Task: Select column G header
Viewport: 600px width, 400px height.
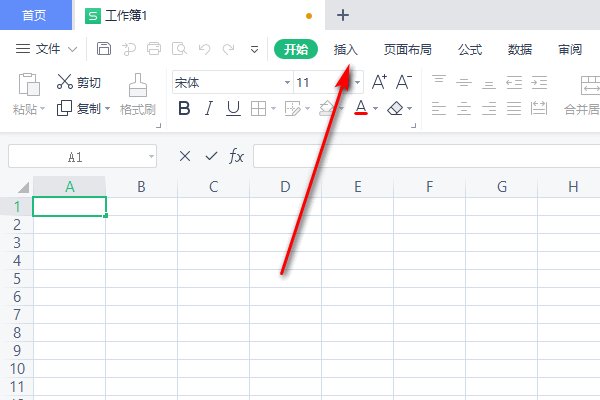Action: coord(502,187)
